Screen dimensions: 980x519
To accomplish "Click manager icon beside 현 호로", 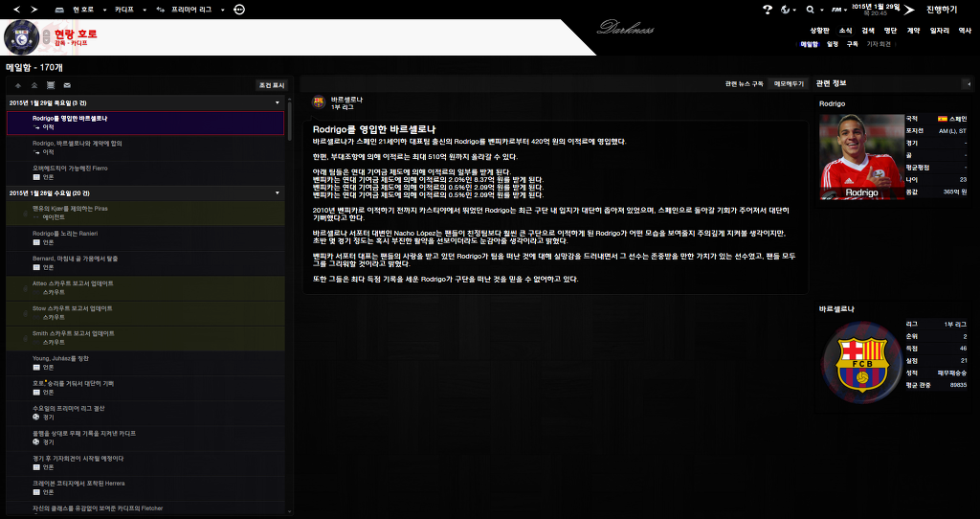I will (60, 10).
